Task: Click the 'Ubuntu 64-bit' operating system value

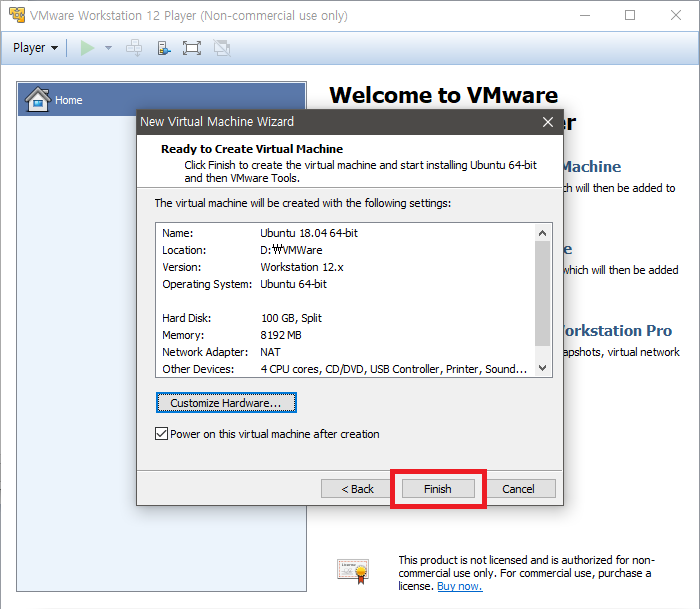Action: pos(293,284)
